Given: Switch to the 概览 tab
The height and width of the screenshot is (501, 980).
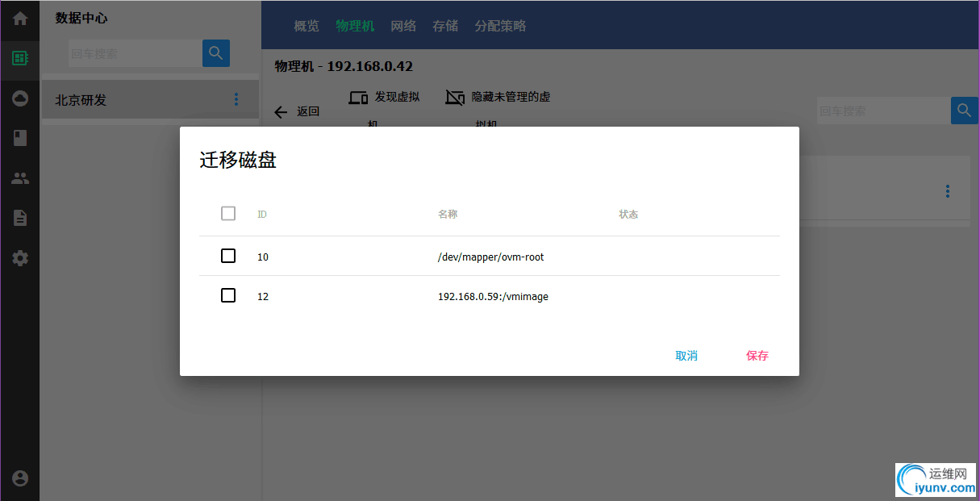Looking at the screenshot, I should [x=307, y=26].
